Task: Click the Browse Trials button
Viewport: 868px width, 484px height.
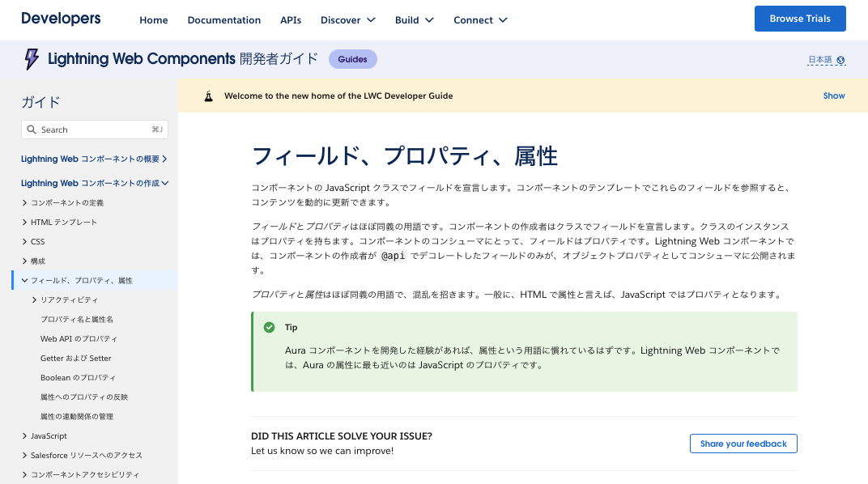Action: click(x=800, y=19)
